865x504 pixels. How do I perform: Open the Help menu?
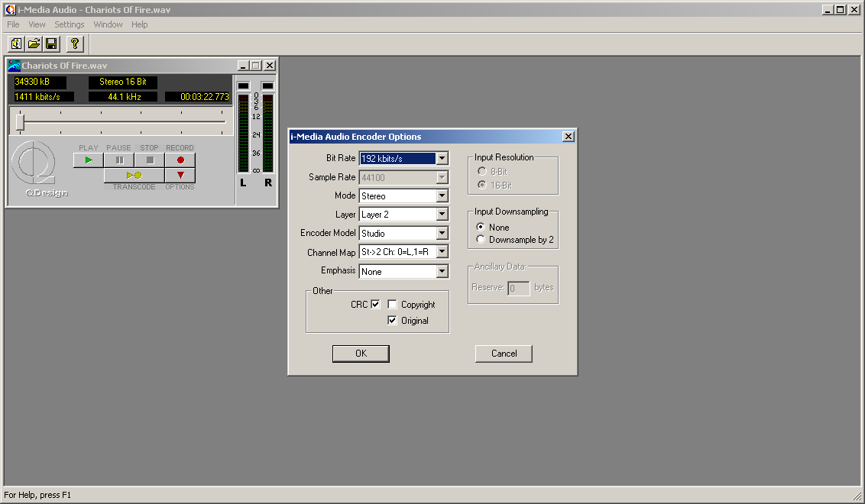pyautogui.click(x=140, y=24)
